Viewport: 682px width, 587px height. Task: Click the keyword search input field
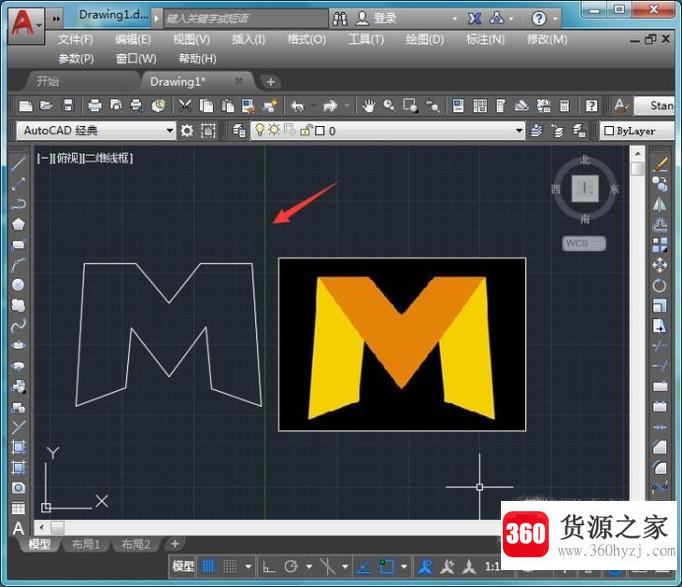(x=246, y=18)
